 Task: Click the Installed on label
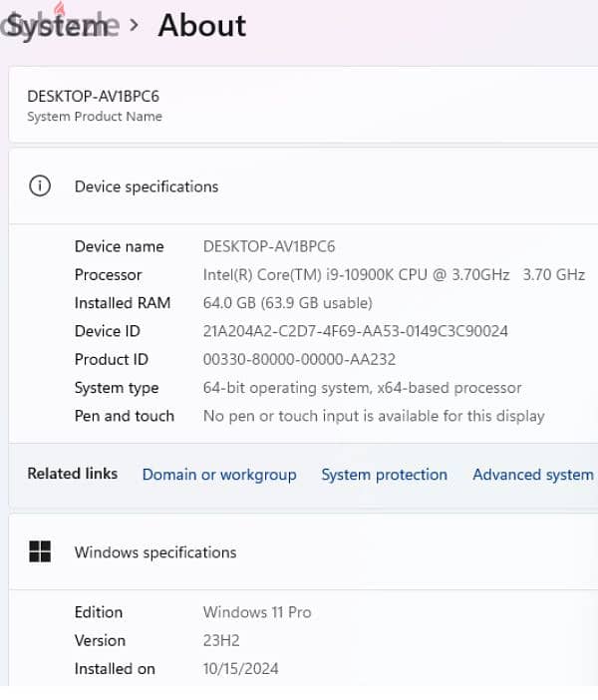115,669
